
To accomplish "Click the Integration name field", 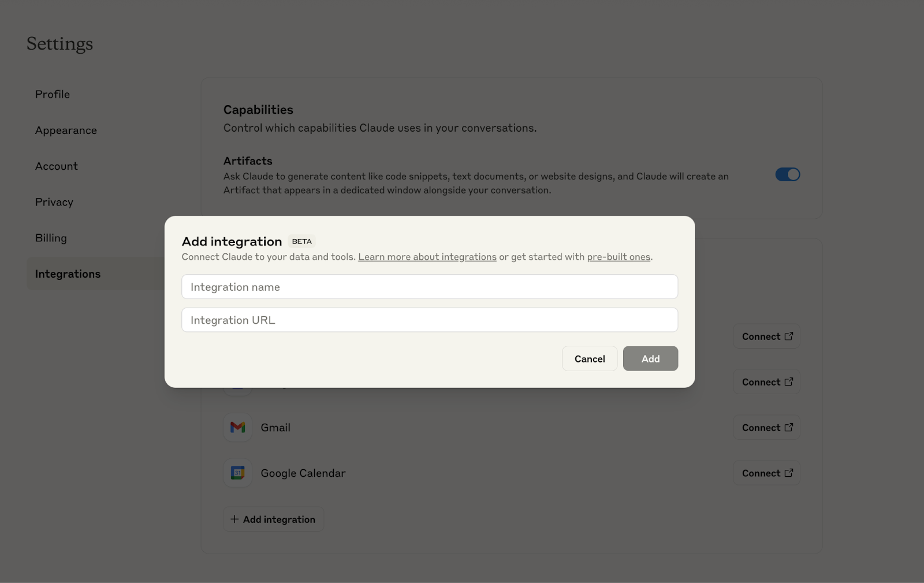I will (x=429, y=287).
